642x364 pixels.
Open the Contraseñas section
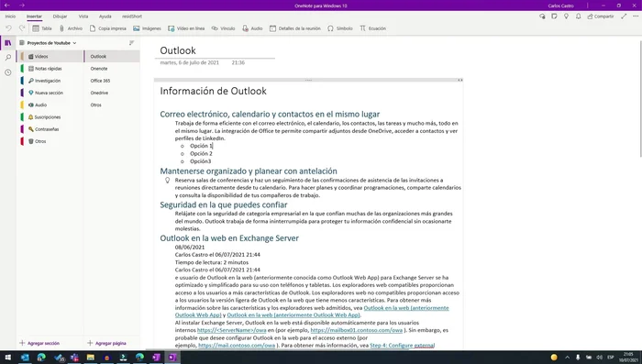point(50,129)
